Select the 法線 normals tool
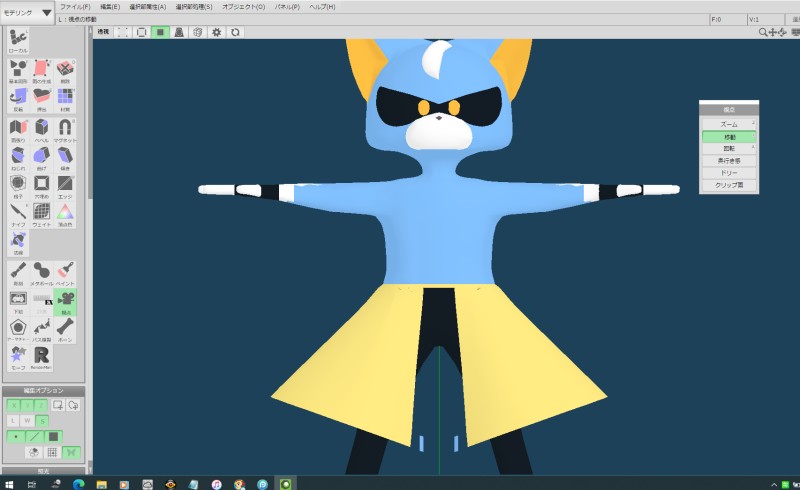The height and width of the screenshot is (490, 800). pyautogui.click(x=18, y=243)
